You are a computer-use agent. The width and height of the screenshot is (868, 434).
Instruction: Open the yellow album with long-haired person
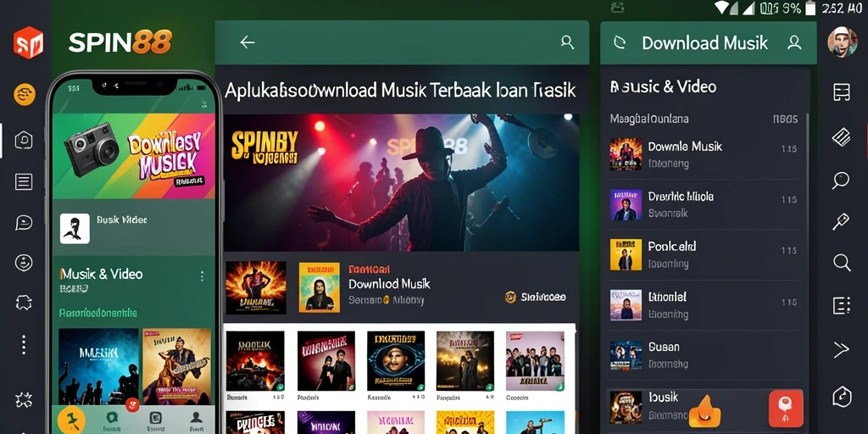(x=320, y=287)
